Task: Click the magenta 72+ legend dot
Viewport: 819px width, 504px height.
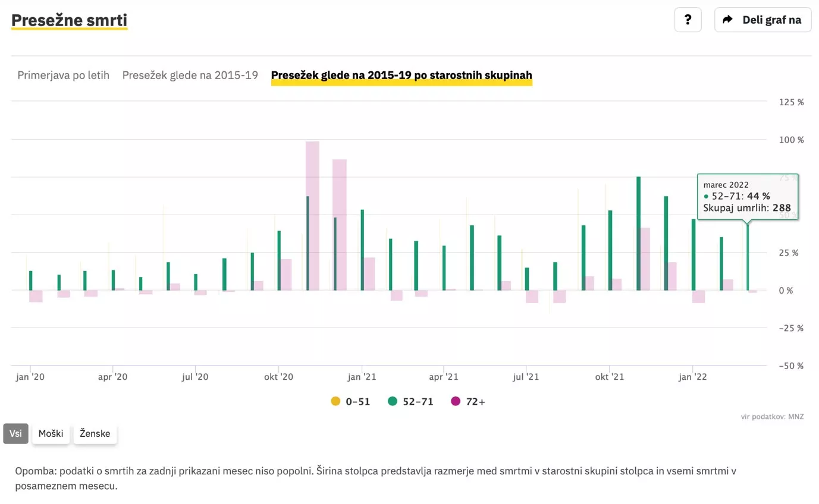Action: pyautogui.click(x=456, y=402)
